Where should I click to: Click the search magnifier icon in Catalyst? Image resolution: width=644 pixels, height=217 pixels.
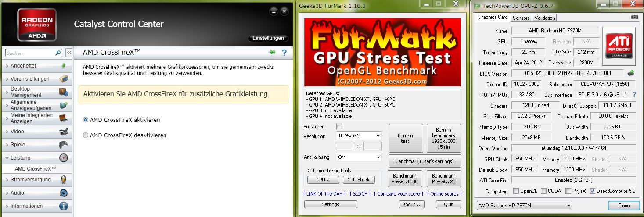58,53
